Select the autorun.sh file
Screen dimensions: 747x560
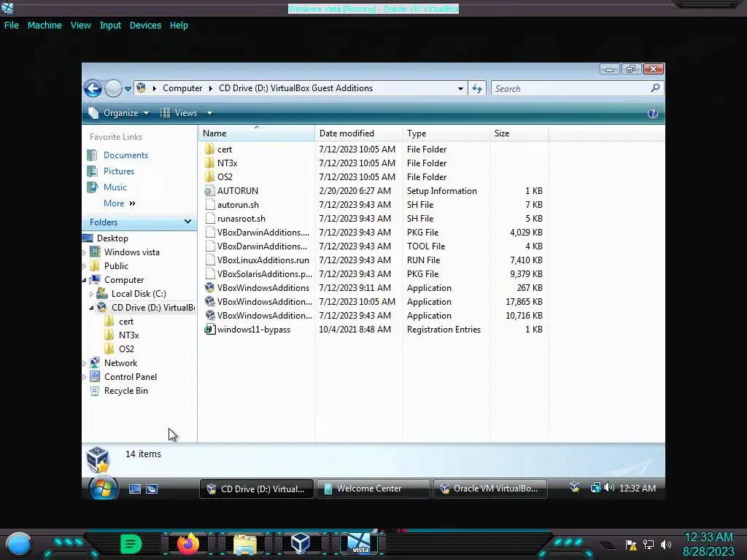(x=238, y=205)
